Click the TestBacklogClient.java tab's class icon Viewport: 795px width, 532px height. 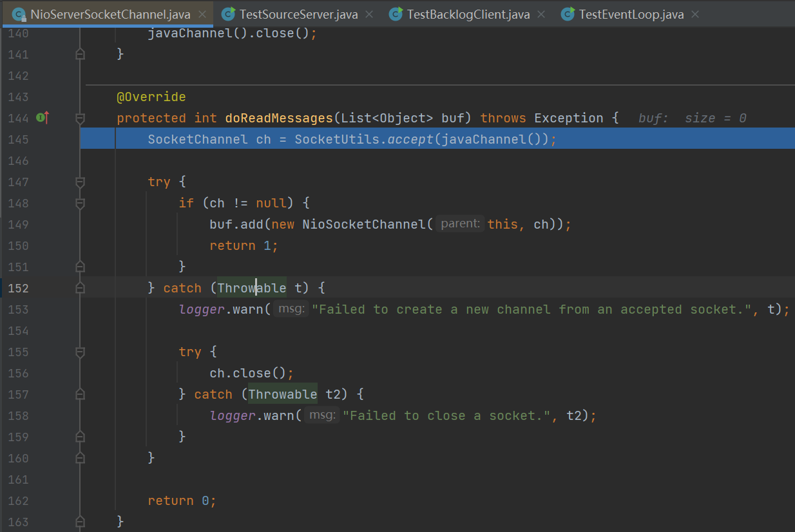point(396,14)
